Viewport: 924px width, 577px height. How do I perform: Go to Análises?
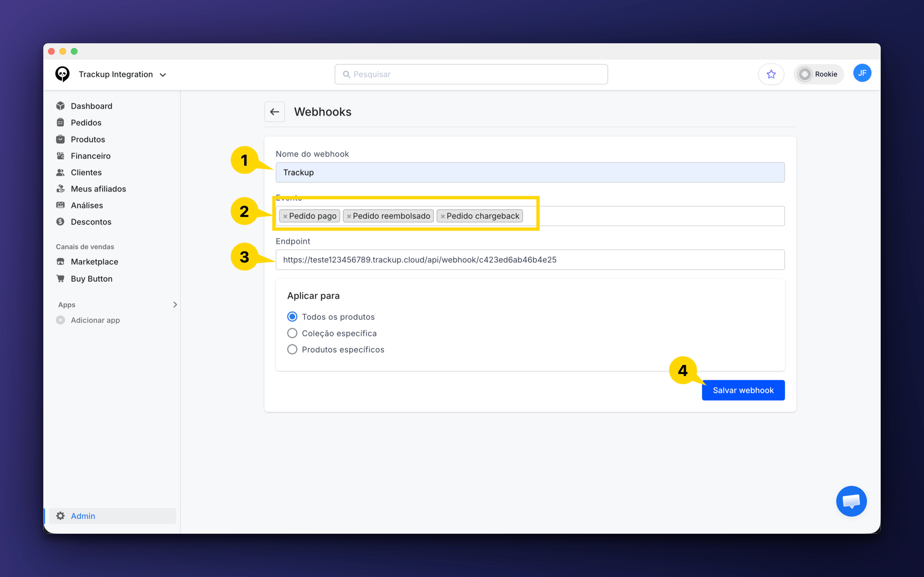pyautogui.click(x=87, y=205)
